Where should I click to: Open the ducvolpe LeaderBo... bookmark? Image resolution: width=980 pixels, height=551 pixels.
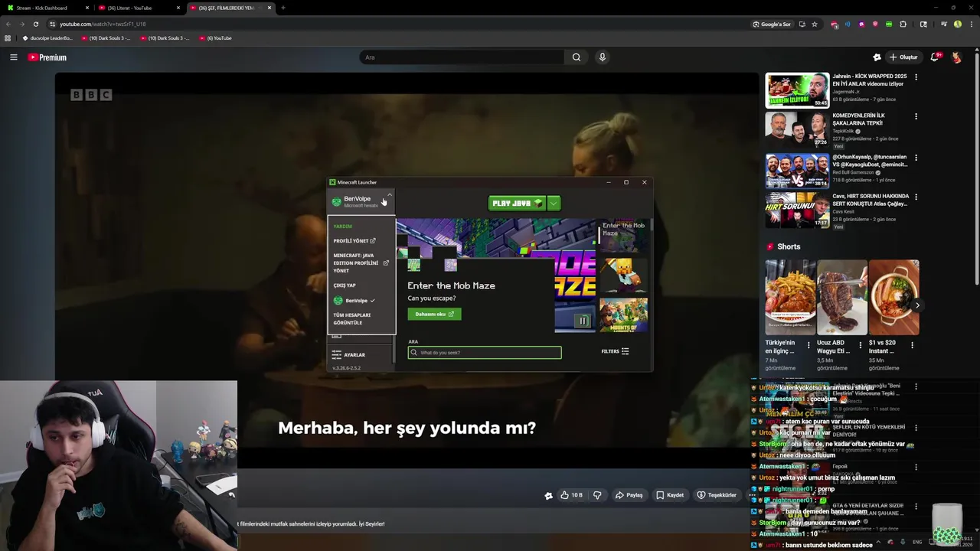click(x=47, y=37)
